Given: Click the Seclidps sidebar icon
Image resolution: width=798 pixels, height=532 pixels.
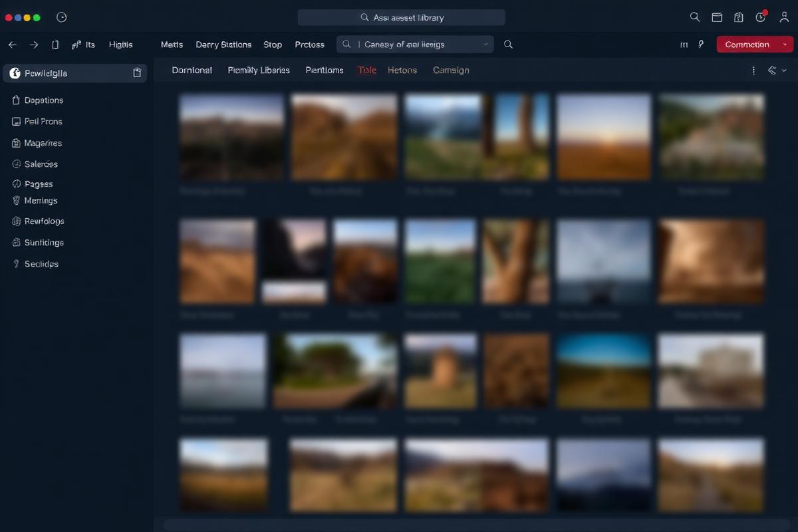Looking at the screenshot, I should point(17,264).
